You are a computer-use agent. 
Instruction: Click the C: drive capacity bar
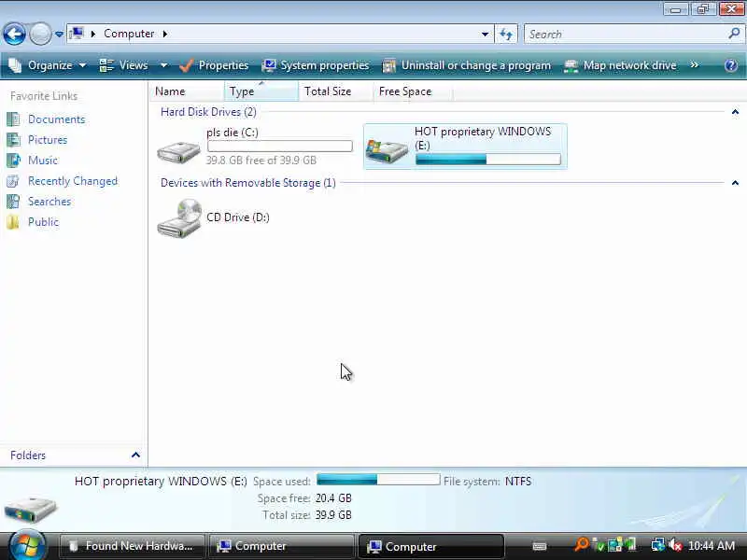point(279,146)
